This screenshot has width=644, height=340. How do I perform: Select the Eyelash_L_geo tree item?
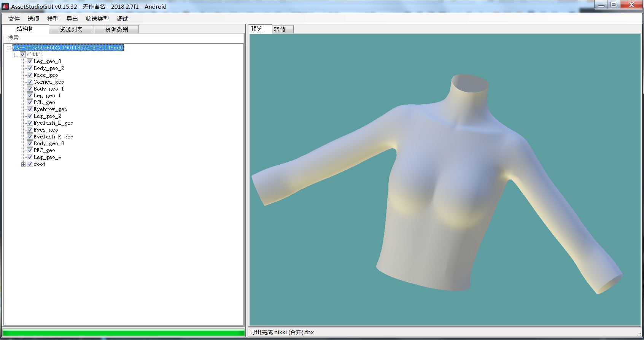tap(53, 123)
